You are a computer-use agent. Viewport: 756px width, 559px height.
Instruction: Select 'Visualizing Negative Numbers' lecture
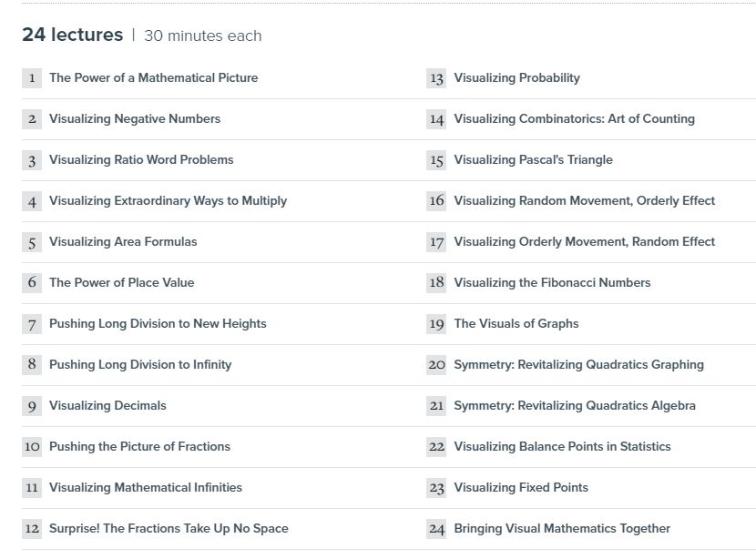pyautogui.click(x=134, y=119)
